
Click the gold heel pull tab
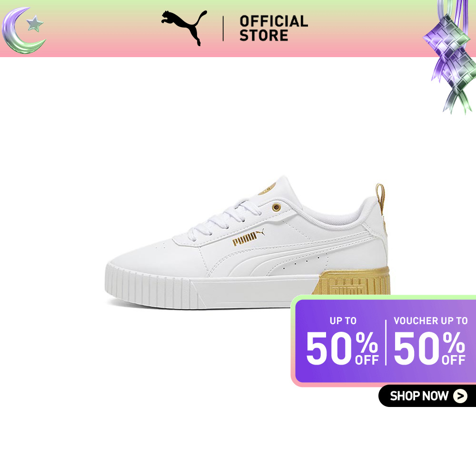pos(380,198)
